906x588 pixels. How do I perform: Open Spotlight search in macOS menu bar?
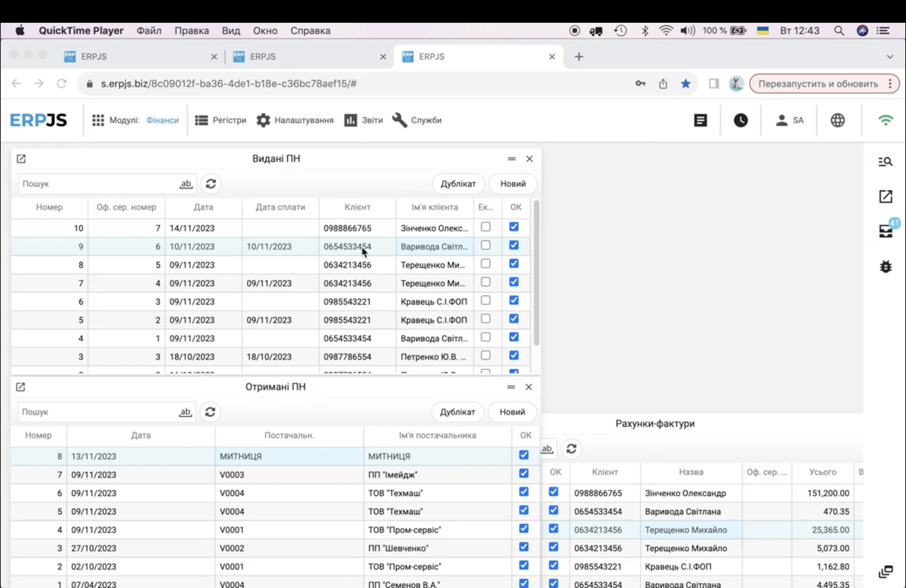(839, 30)
